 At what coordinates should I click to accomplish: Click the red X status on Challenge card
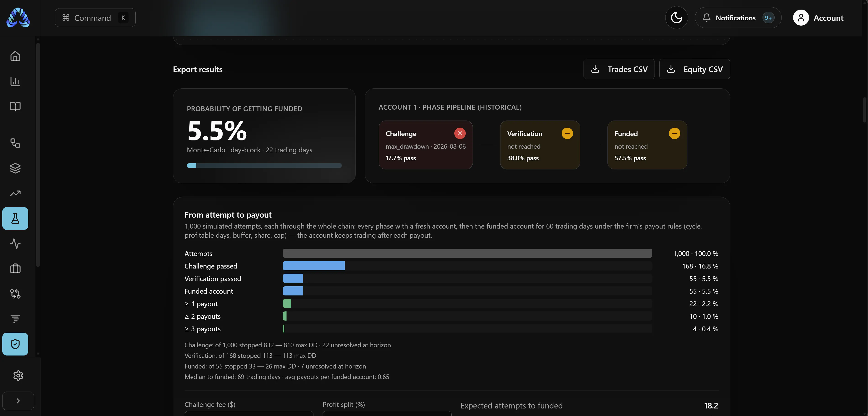pyautogui.click(x=460, y=133)
